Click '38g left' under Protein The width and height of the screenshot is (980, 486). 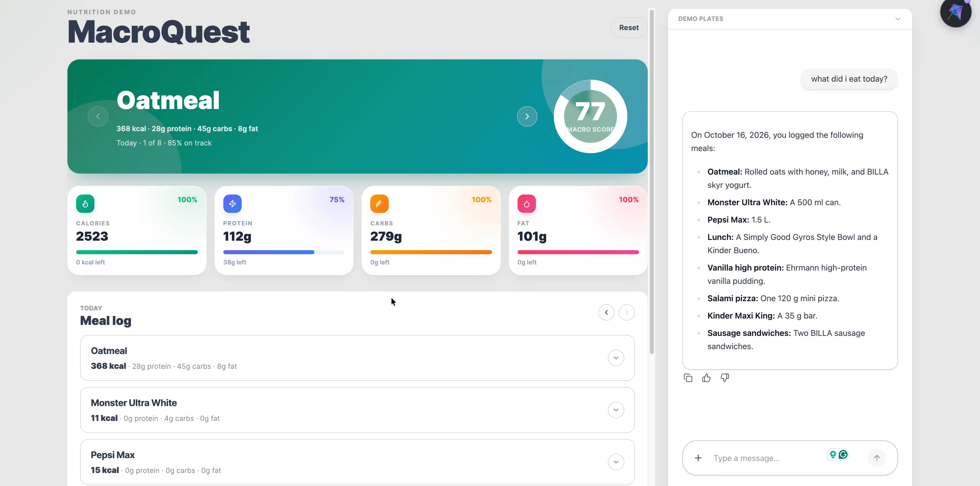[x=234, y=262]
